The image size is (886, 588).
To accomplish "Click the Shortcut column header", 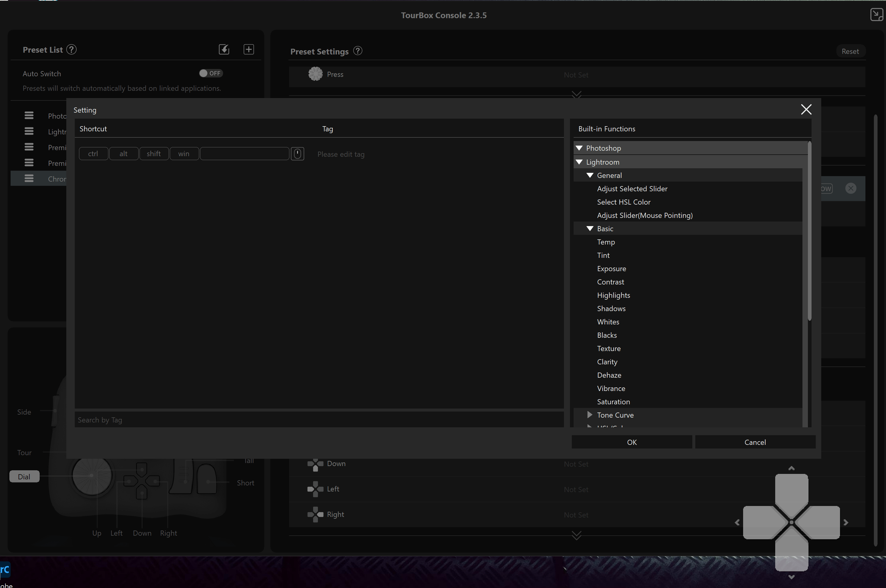I will point(93,129).
